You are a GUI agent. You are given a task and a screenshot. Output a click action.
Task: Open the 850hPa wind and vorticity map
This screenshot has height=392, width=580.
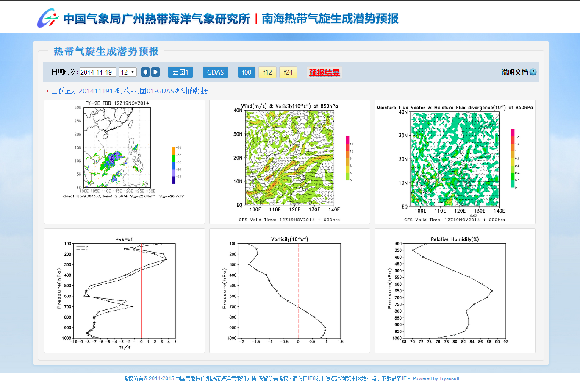tap(289, 161)
